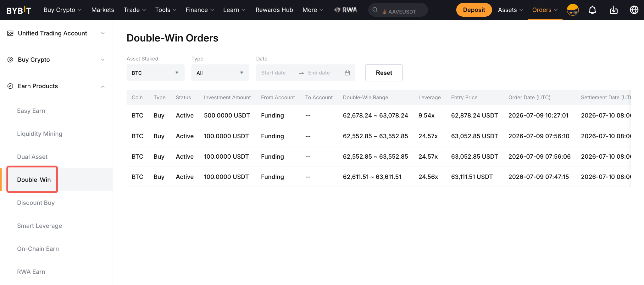Click the calendar icon in date field
The image size is (644, 285).
click(x=347, y=73)
